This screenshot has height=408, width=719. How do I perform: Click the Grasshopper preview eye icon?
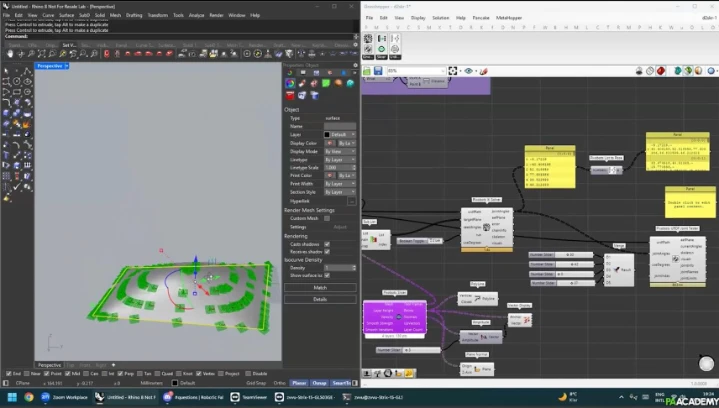point(468,71)
